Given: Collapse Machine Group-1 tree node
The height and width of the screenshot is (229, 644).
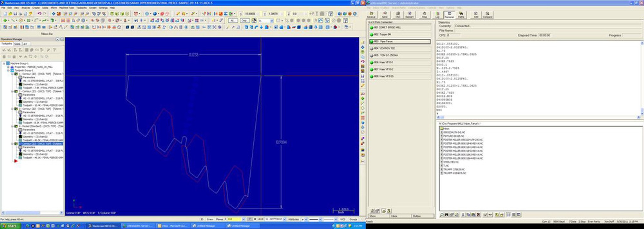Looking at the screenshot, I should coord(4,63).
